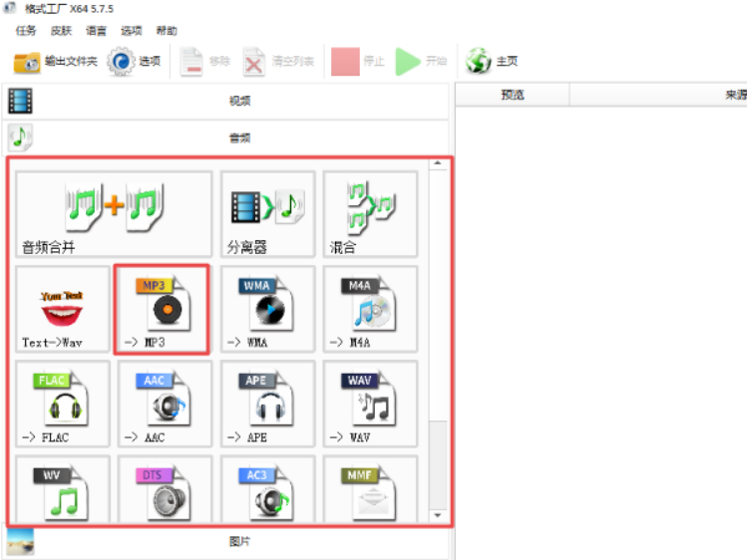Choose the Text->Wav converter

point(63,309)
